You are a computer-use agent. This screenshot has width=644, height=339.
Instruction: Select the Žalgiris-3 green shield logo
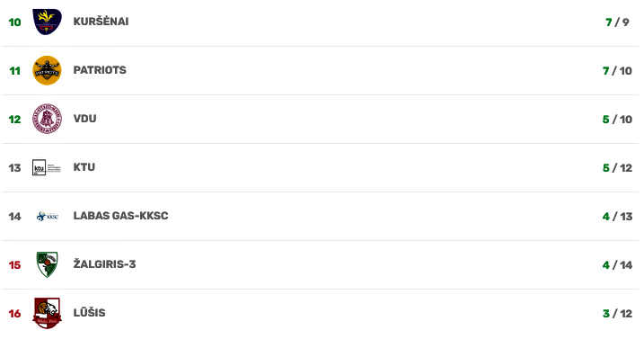47,264
